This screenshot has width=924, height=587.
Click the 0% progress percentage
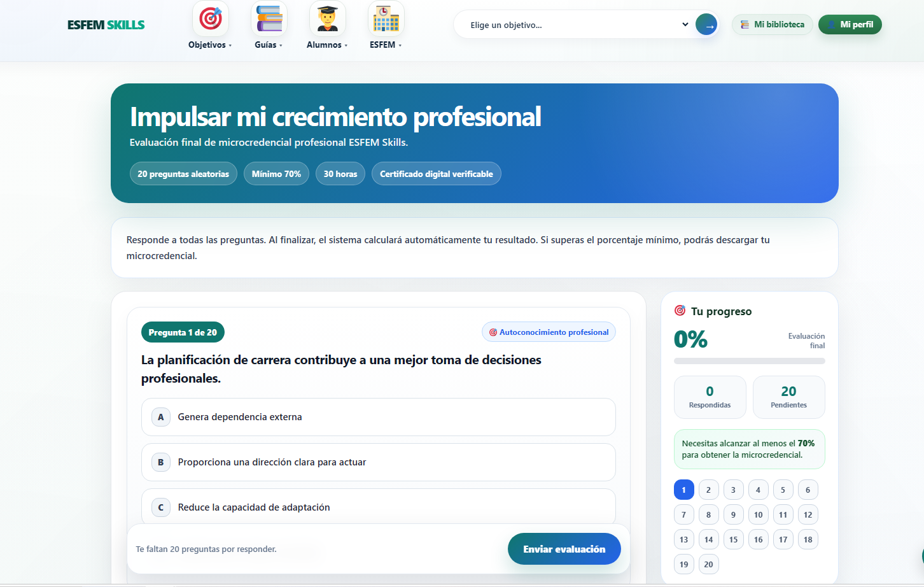[x=691, y=339]
